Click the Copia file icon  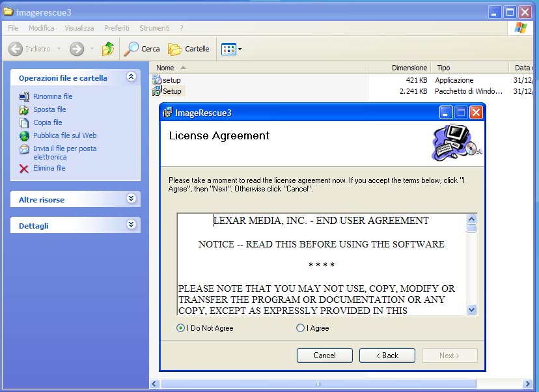click(24, 123)
